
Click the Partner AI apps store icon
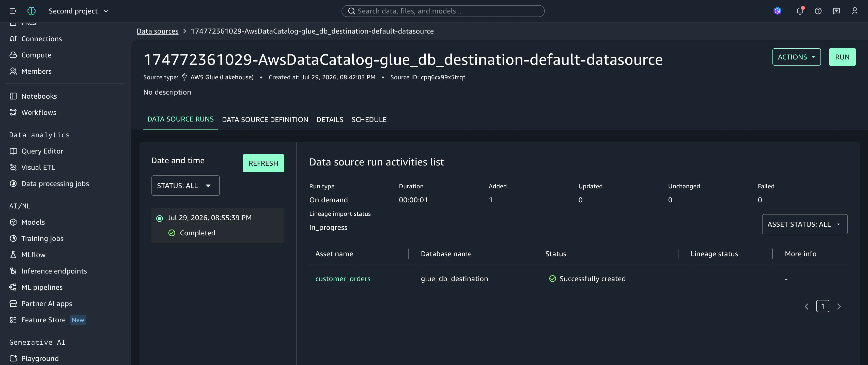[13, 303]
